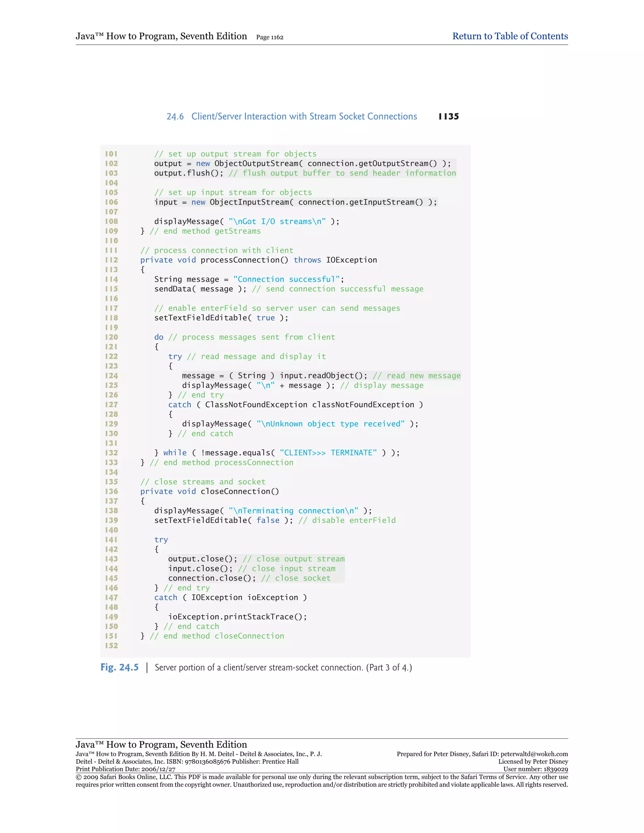Click code line number 101
The width and height of the screenshot is (644, 833).
[x=111, y=154]
